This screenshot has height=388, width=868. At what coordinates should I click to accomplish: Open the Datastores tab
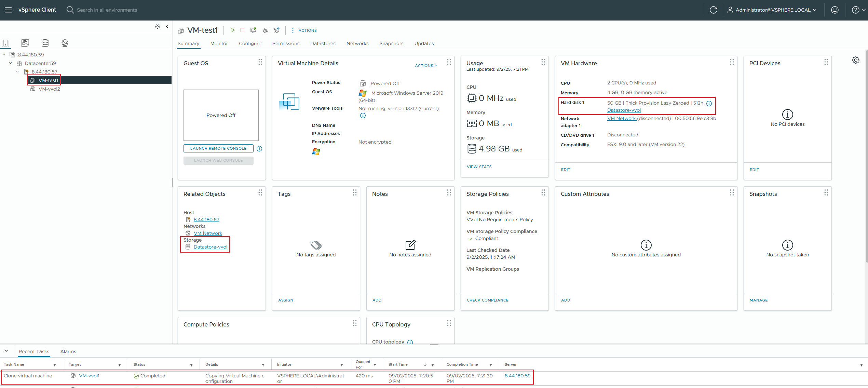(323, 44)
